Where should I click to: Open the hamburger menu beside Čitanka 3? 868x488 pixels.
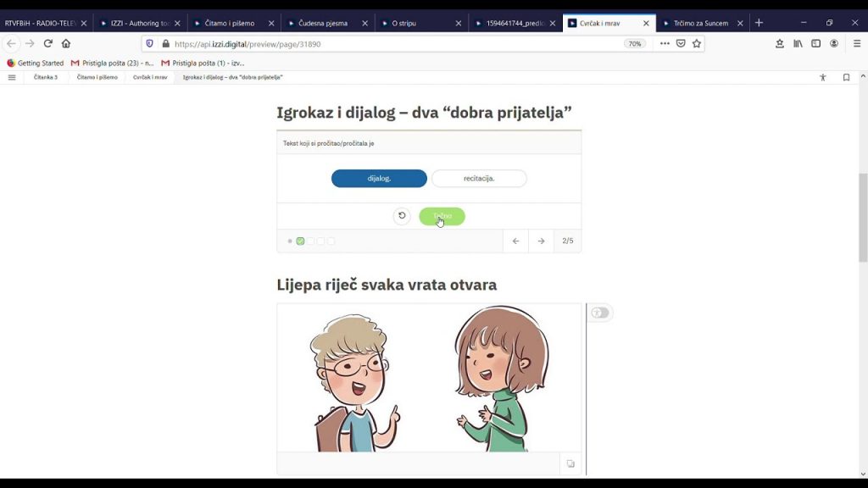[x=12, y=77]
